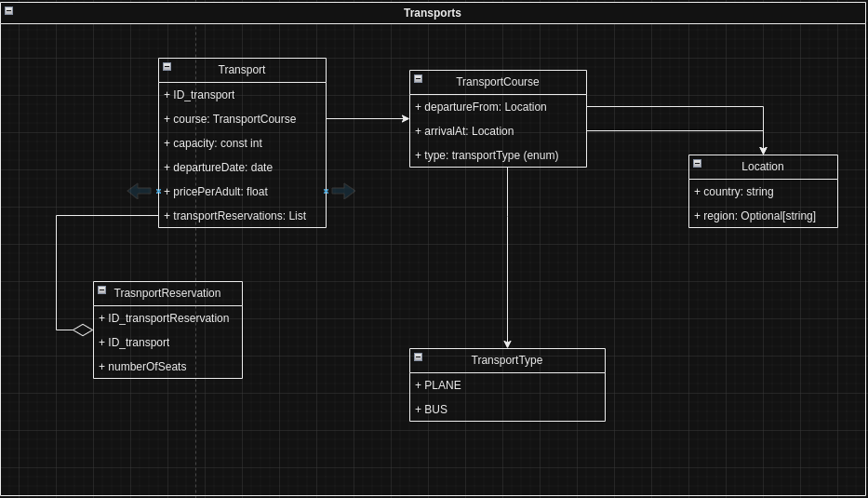Click the left connection arrow beside pricePerAdult

pos(139,191)
